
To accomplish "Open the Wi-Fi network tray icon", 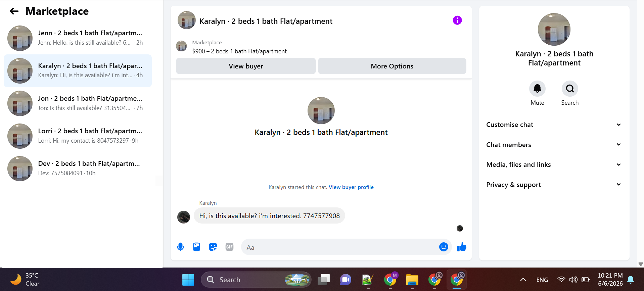I will tap(561, 280).
